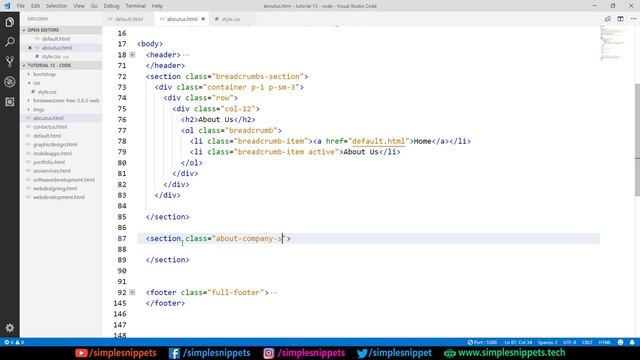Viewport: 640px width, 360px height.
Task: Click the Spaces: 2 indentation setting
Action: (547, 342)
